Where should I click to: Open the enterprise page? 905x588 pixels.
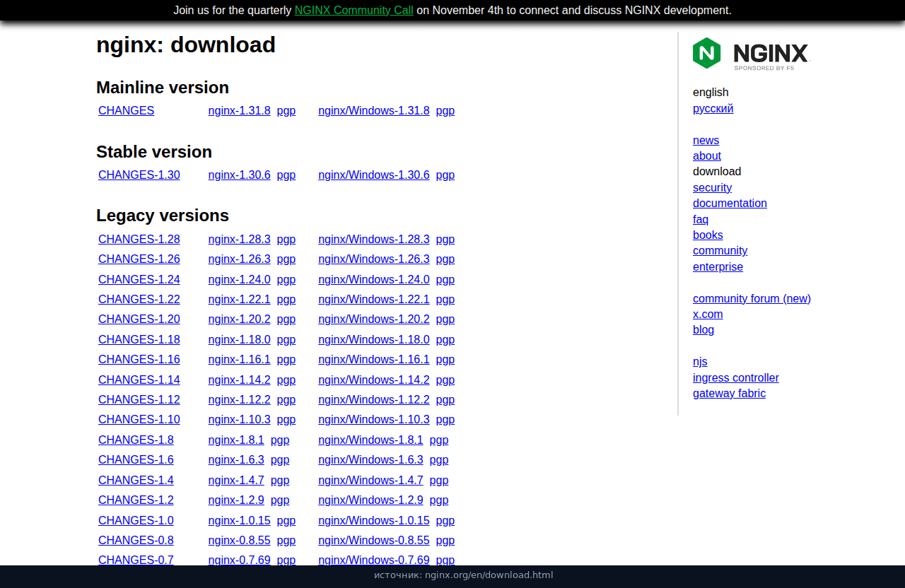click(x=718, y=266)
